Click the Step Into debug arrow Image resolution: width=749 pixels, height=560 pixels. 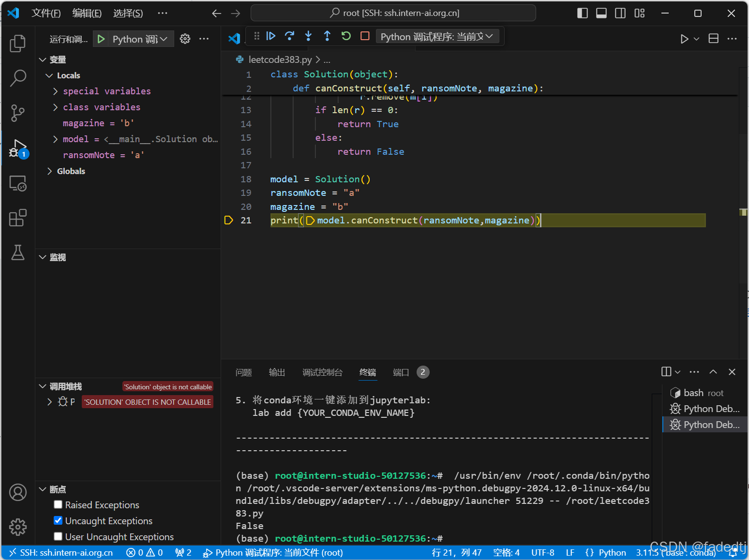(x=308, y=36)
